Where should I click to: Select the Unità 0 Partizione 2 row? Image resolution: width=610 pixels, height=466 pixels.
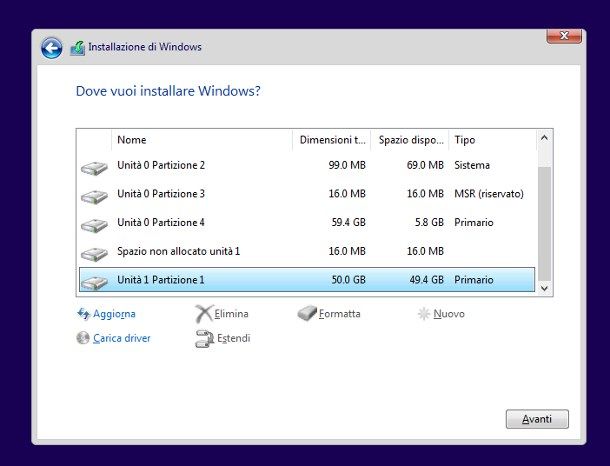click(307, 165)
